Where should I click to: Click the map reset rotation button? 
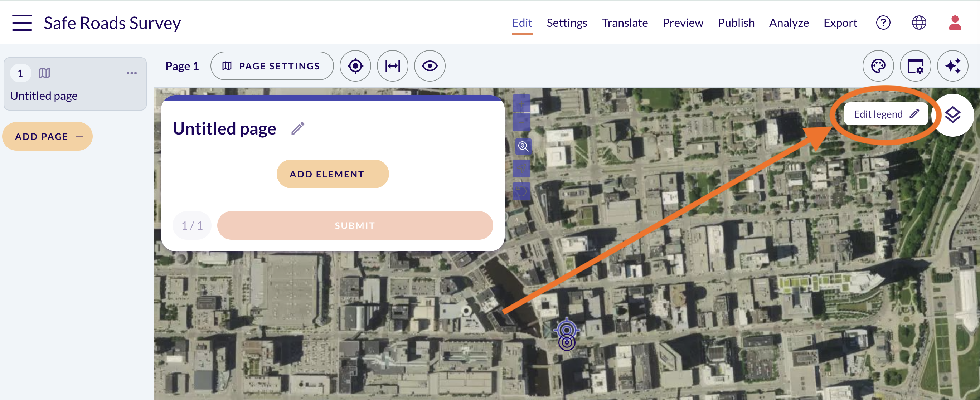click(521, 191)
